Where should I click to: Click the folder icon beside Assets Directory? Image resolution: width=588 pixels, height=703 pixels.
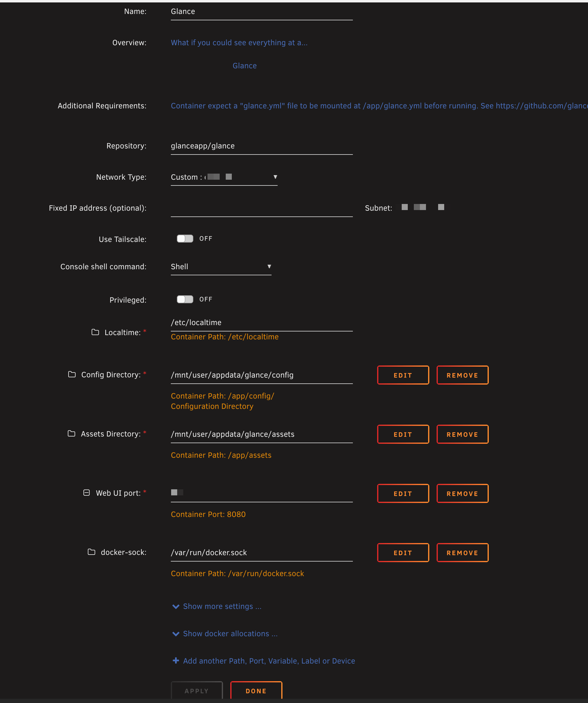click(72, 433)
